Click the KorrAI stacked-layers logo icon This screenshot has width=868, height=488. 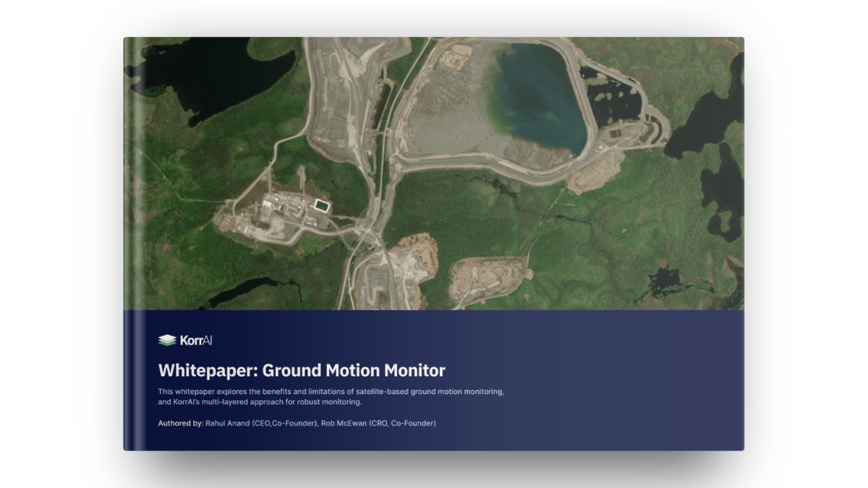pyautogui.click(x=167, y=341)
